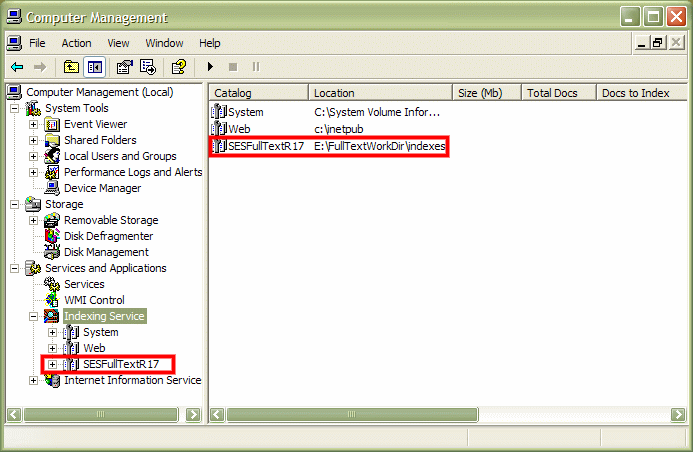Click the Event Viewer icon

52,124
